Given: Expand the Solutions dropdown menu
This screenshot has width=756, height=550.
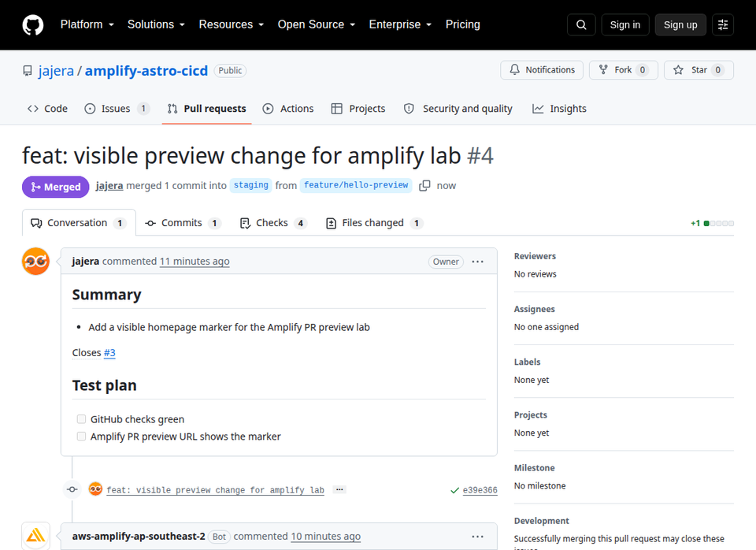Looking at the screenshot, I should (x=156, y=24).
